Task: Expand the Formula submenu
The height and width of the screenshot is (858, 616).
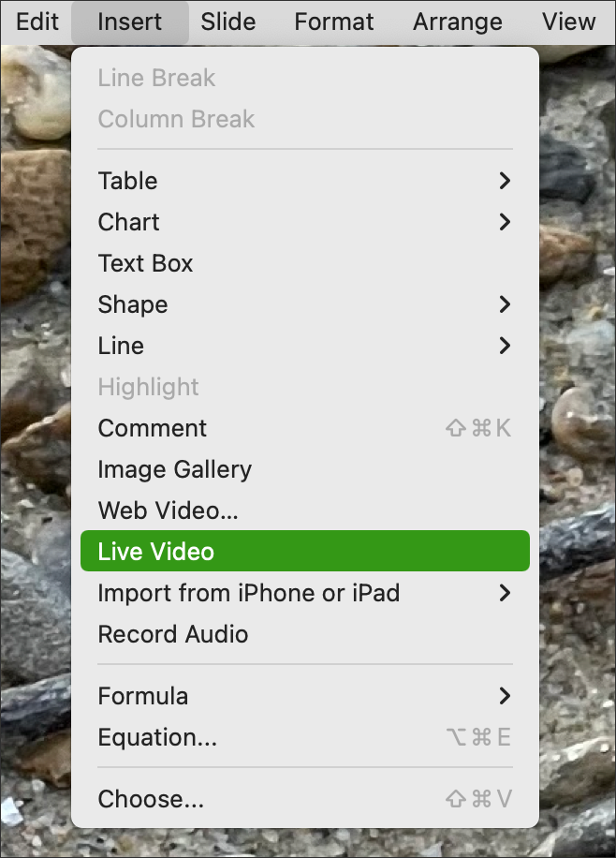Action: tap(304, 696)
